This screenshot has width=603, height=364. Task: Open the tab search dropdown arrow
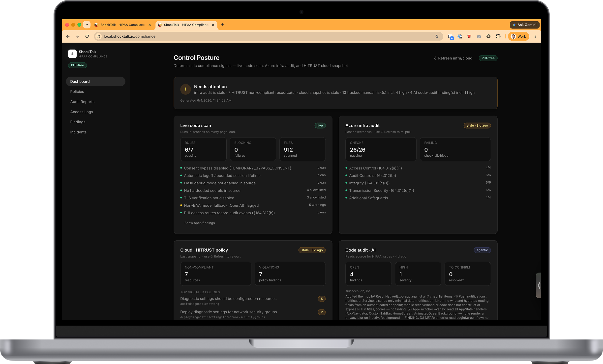pos(87,25)
